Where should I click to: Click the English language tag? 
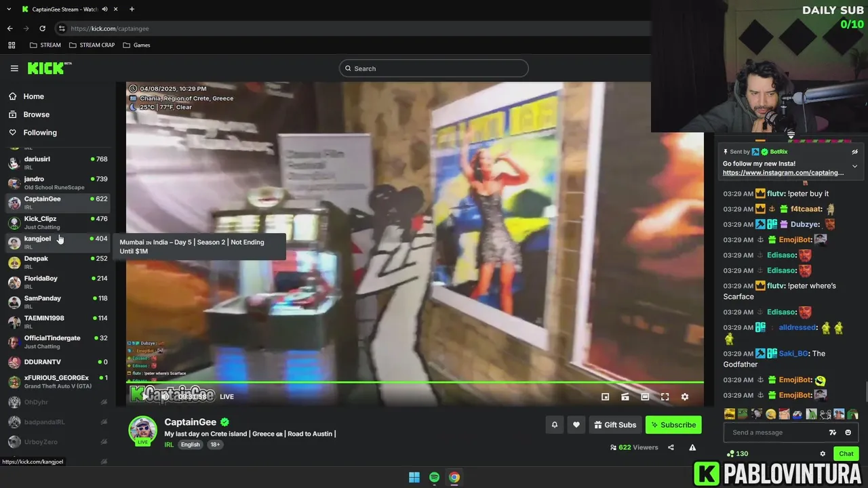pyautogui.click(x=191, y=445)
